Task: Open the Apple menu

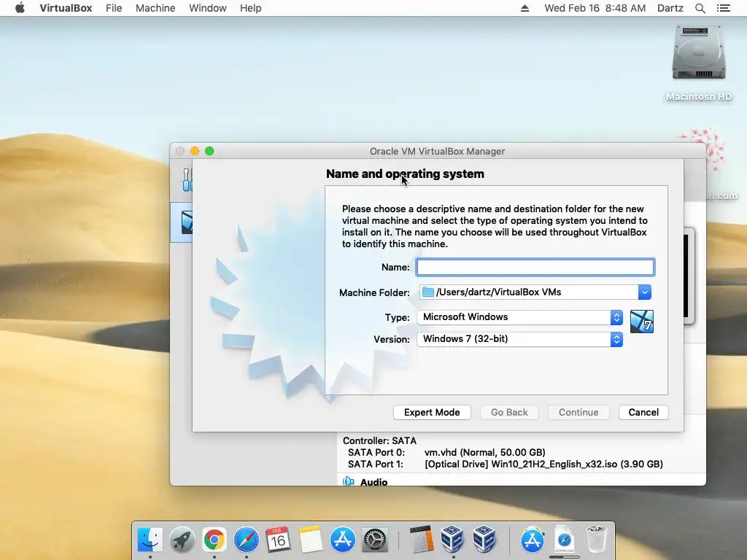Action: (x=20, y=8)
